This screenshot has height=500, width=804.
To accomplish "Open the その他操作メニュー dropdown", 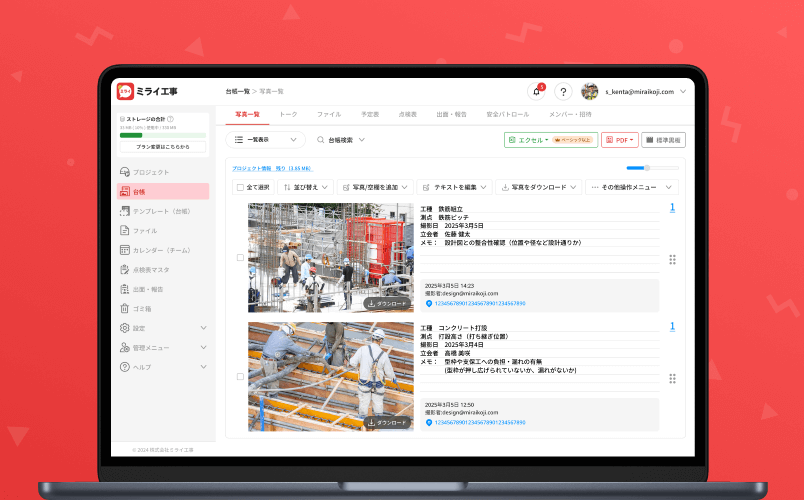I will click(x=632, y=187).
